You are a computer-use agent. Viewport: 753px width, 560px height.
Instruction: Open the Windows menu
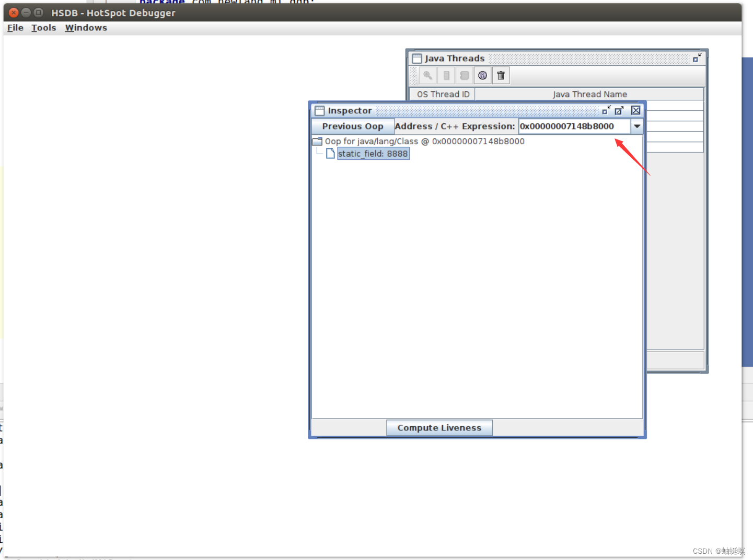point(86,28)
